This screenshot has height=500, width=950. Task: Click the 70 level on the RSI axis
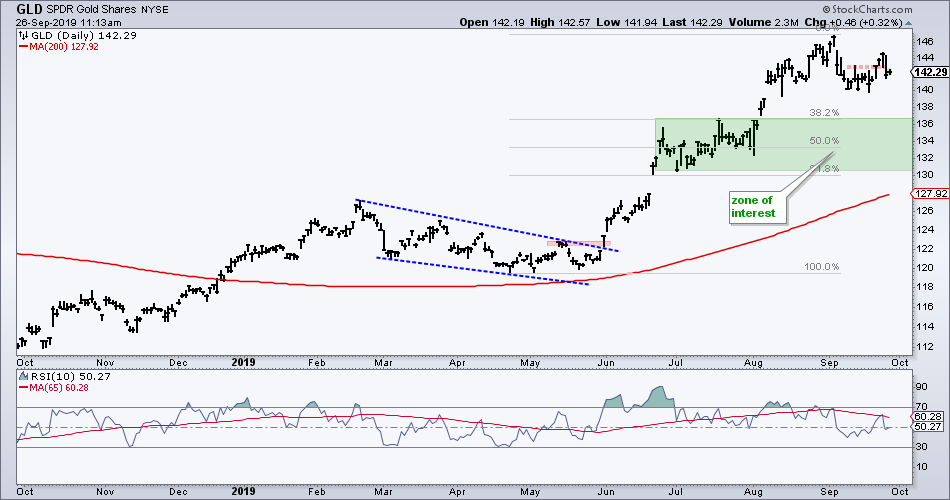click(x=924, y=407)
